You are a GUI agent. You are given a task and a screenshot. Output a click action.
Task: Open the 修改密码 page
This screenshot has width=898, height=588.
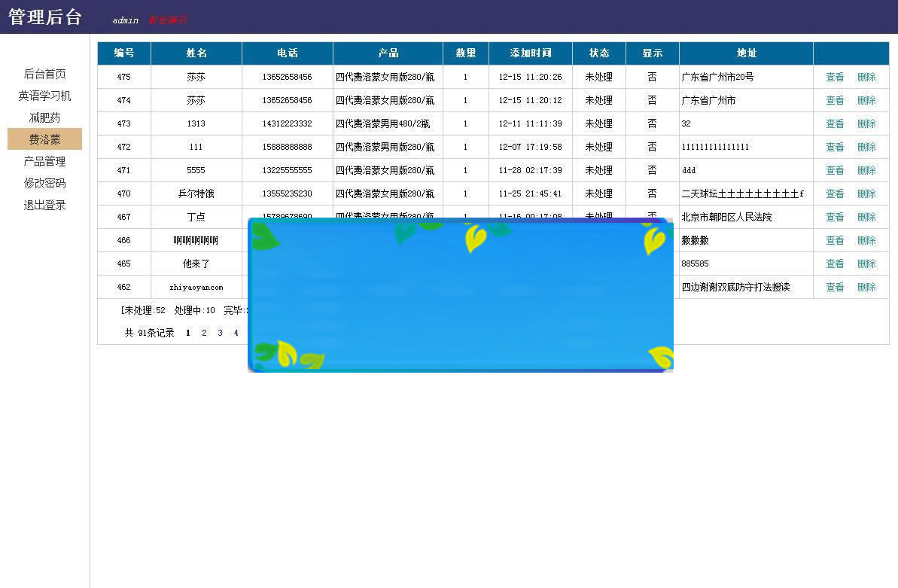(44, 183)
